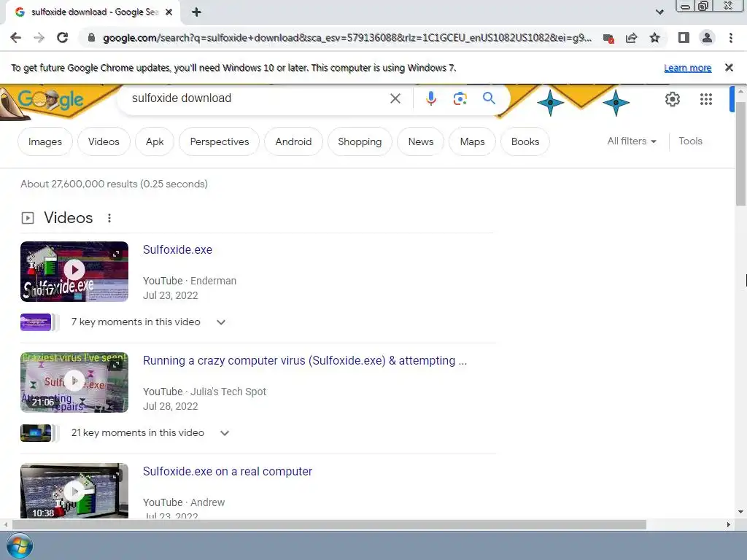Play the Julia's Tech Spot video thumbnail
Screen dimensions: 747x560
74,382
